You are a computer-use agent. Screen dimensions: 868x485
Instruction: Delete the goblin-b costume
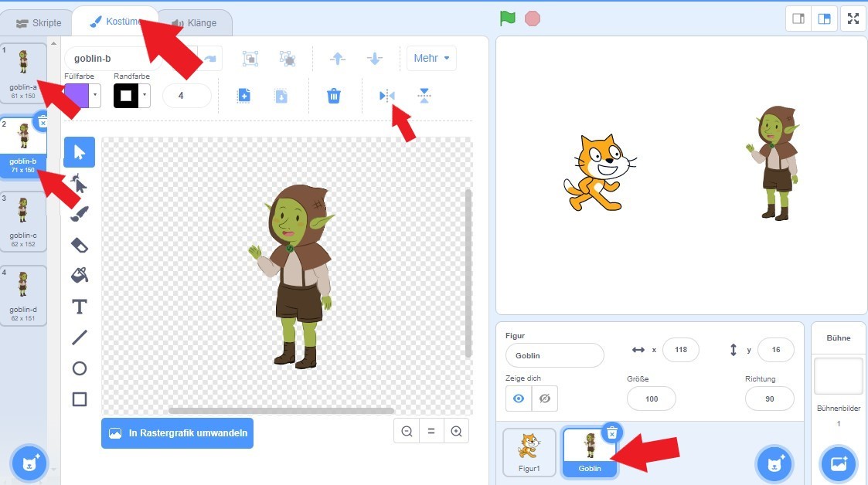point(43,121)
